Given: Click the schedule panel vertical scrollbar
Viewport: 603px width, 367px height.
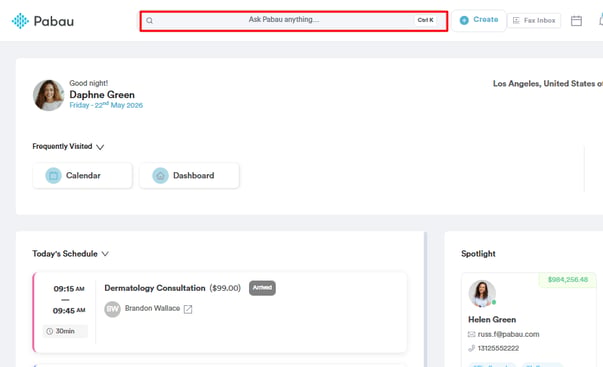Looking at the screenshot, I should [425, 299].
